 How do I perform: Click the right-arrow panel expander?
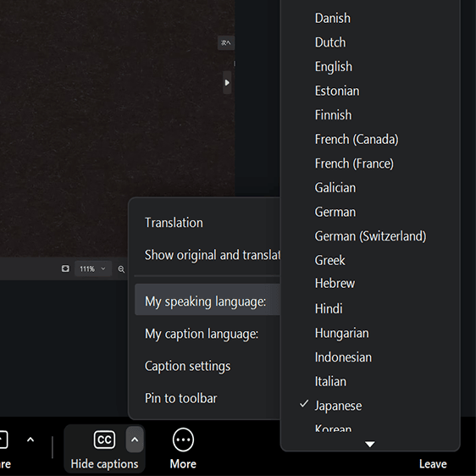click(x=227, y=82)
